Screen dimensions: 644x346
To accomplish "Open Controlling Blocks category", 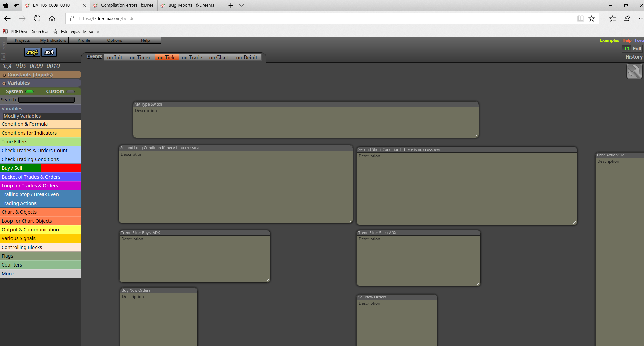I will pyautogui.click(x=41, y=247).
